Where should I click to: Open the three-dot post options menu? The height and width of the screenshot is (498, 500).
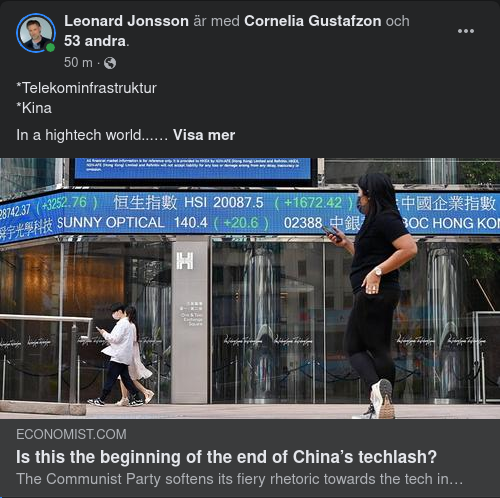(x=466, y=31)
